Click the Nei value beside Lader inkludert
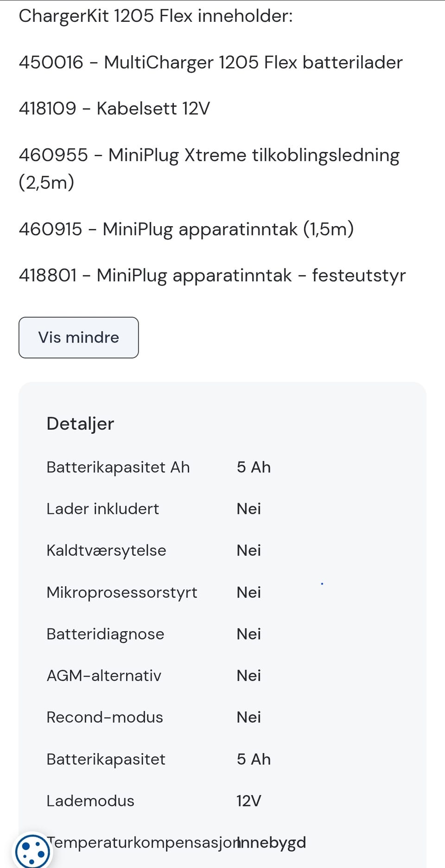The width and height of the screenshot is (445, 868). coord(249,509)
